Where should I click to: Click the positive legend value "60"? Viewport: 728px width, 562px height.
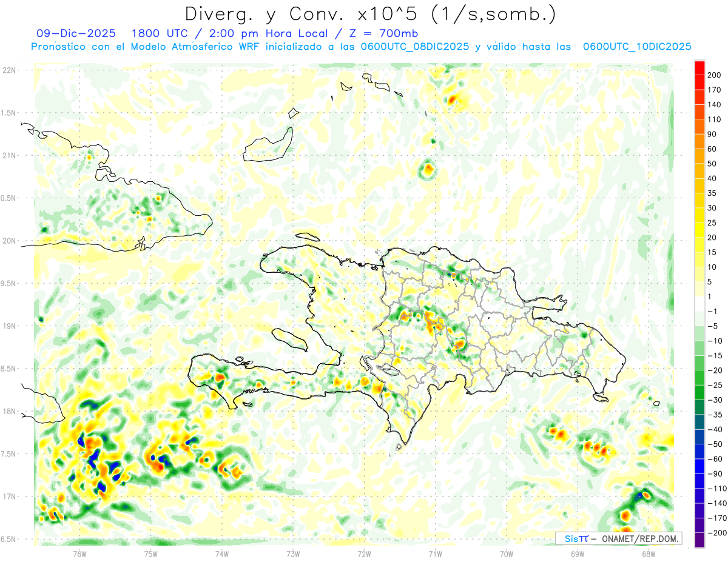tap(712, 149)
